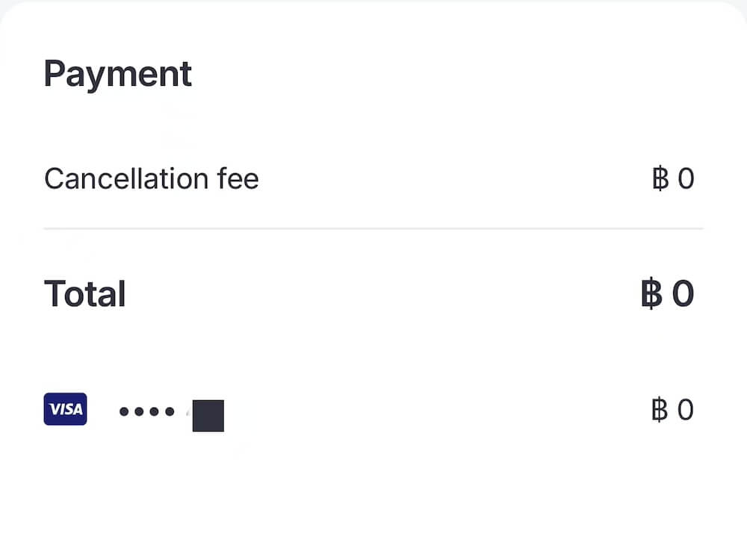Click the baht symbol in Cancellation fee row
Screen dimensions: 747x560
[660, 178]
